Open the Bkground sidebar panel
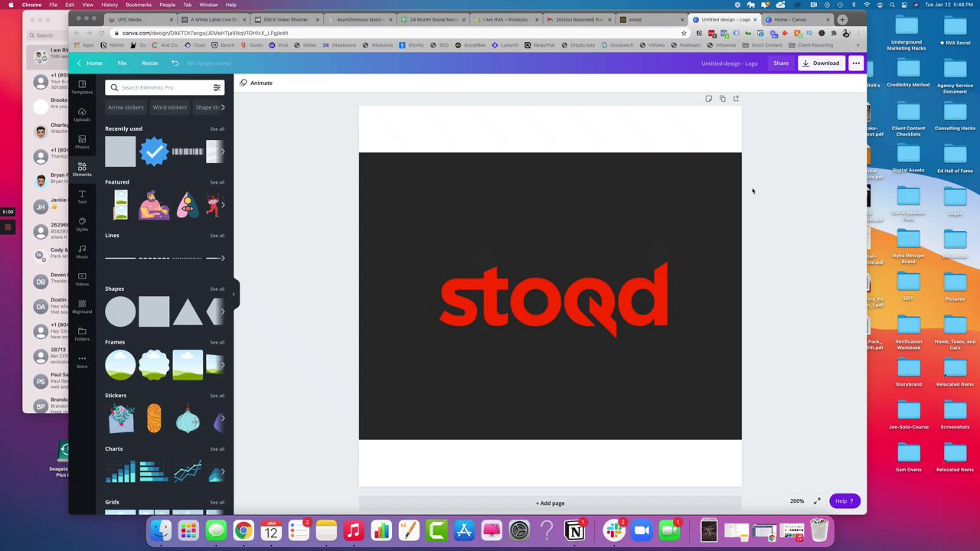 pyautogui.click(x=82, y=306)
